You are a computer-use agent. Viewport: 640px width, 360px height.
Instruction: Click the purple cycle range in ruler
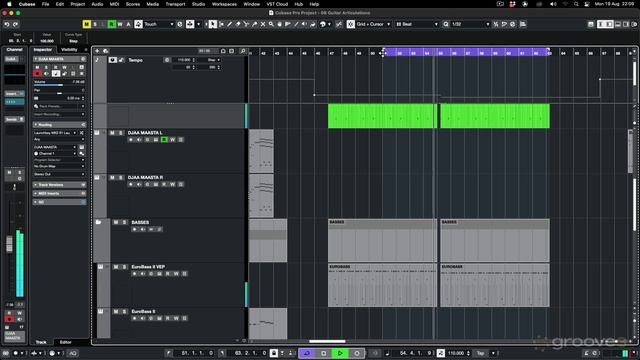tap(466, 52)
